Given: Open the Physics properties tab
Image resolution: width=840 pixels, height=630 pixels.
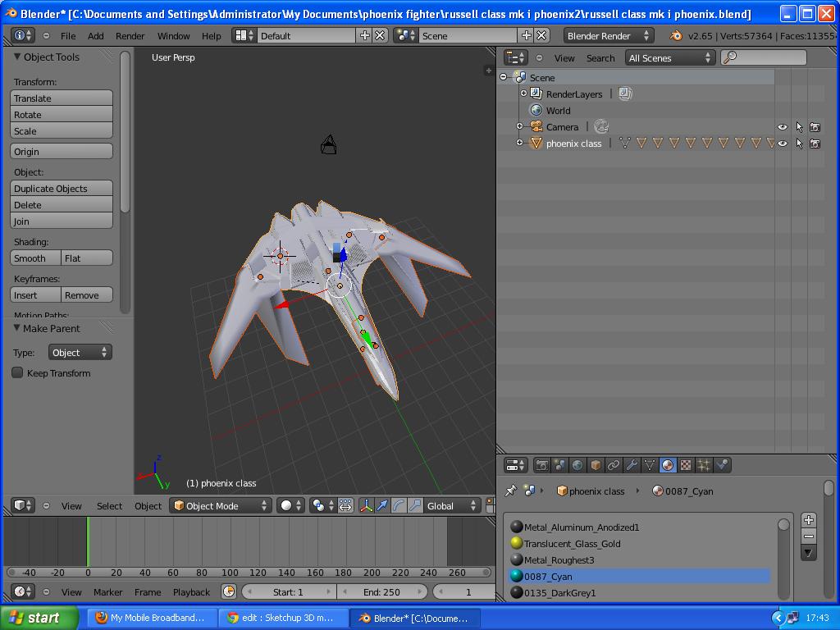Looking at the screenshot, I should tap(722, 465).
